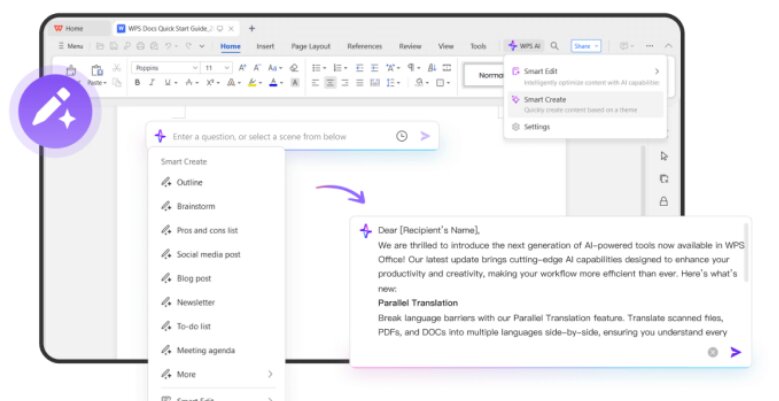Click the lock icon in right sidebar
Image resolution: width=779 pixels, height=401 pixels.
tap(663, 201)
